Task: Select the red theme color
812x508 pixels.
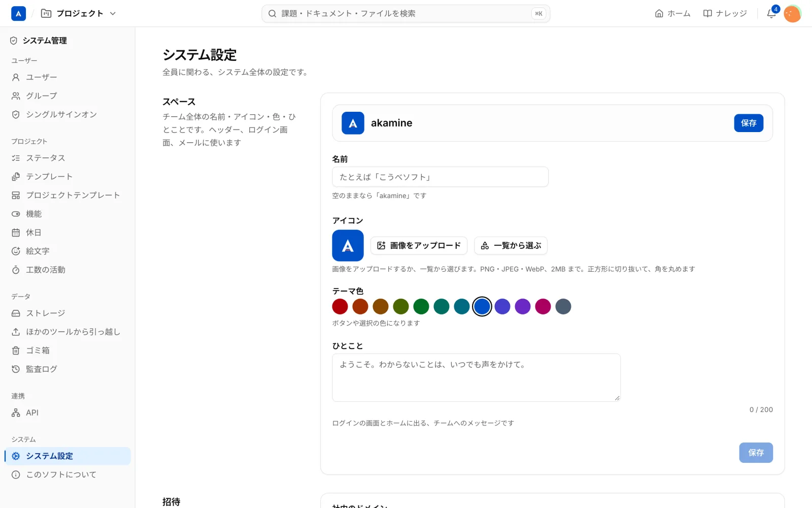Action: [x=340, y=306]
